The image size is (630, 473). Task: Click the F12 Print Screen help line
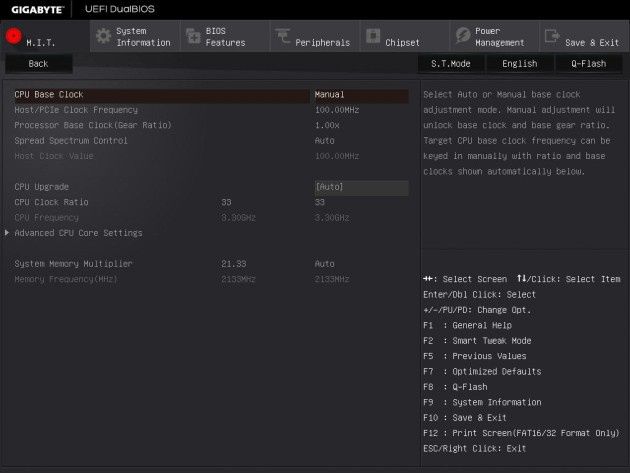click(521, 433)
